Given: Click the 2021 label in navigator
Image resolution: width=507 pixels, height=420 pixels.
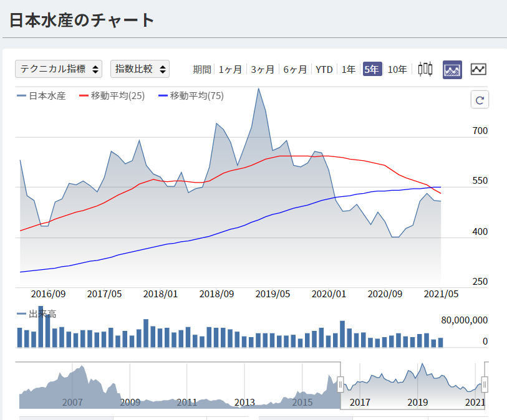Looking at the screenshot, I should tap(475, 402).
